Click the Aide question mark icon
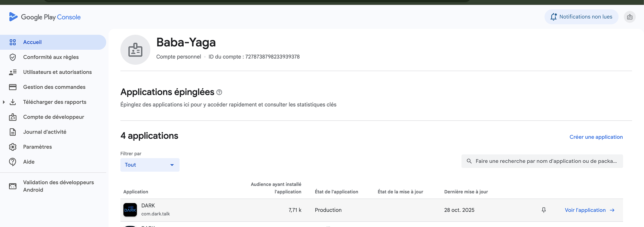The image size is (644, 227). pyautogui.click(x=13, y=162)
